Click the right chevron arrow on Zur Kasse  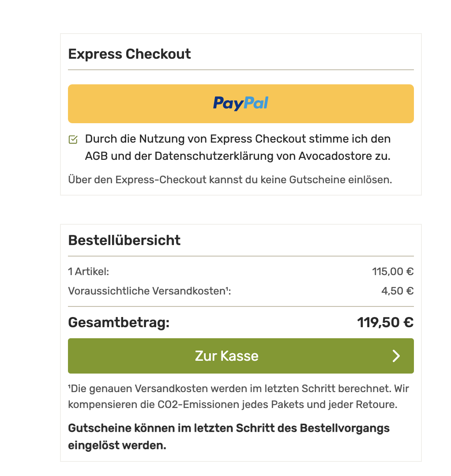coord(396,356)
